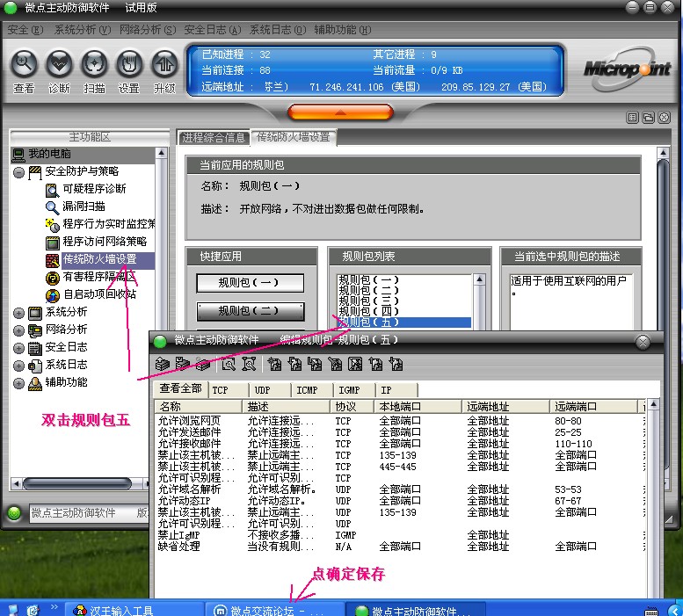
Task: Open 有害程序隔离区 tree entry
Action: [x=99, y=277]
